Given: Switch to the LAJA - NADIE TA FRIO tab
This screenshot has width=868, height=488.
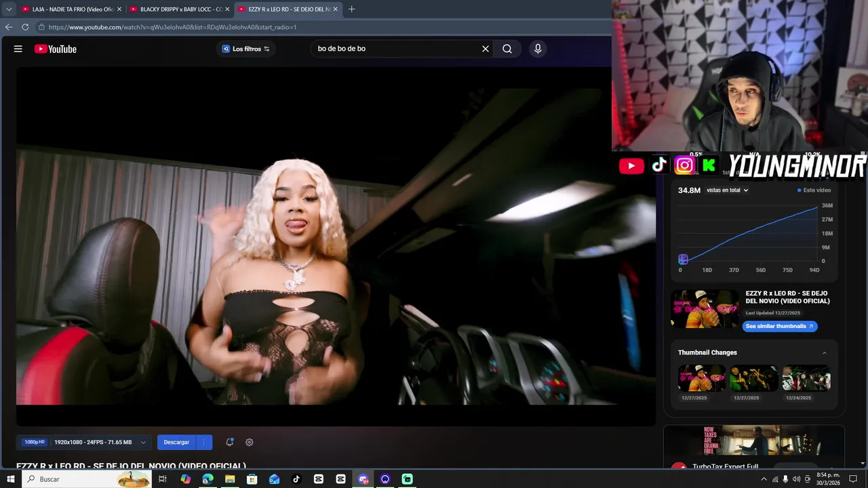Looking at the screenshot, I should pyautogui.click(x=71, y=9).
